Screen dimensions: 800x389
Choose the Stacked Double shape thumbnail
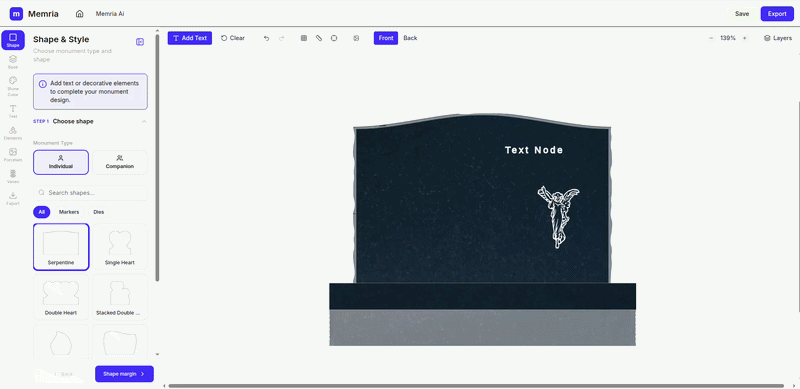point(120,297)
